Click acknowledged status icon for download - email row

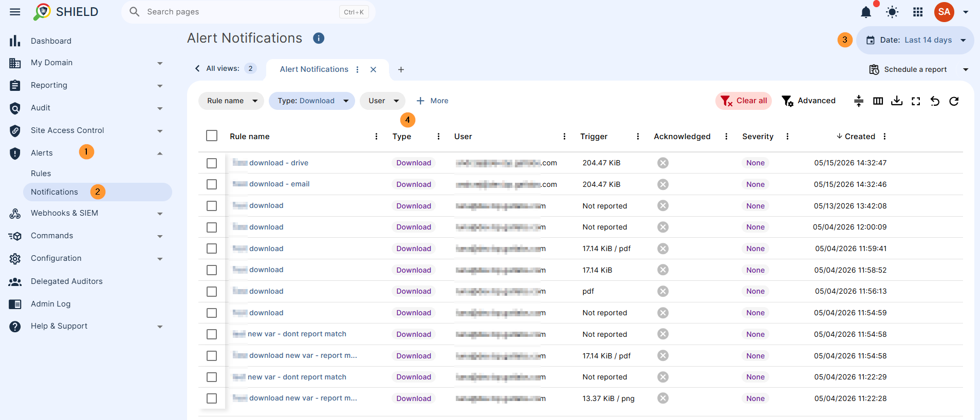pyautogui.click(x=663, y=184)
